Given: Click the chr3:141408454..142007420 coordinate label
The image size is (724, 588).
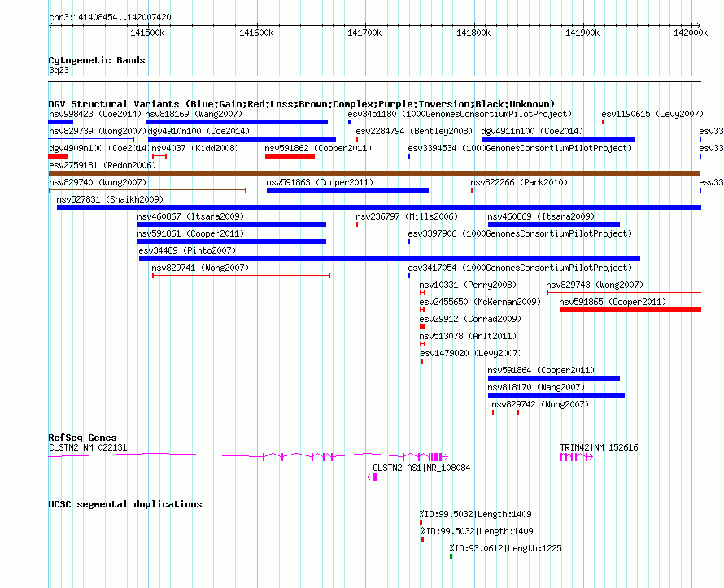Looking at the screenshot, I should [x=110, y=18].
